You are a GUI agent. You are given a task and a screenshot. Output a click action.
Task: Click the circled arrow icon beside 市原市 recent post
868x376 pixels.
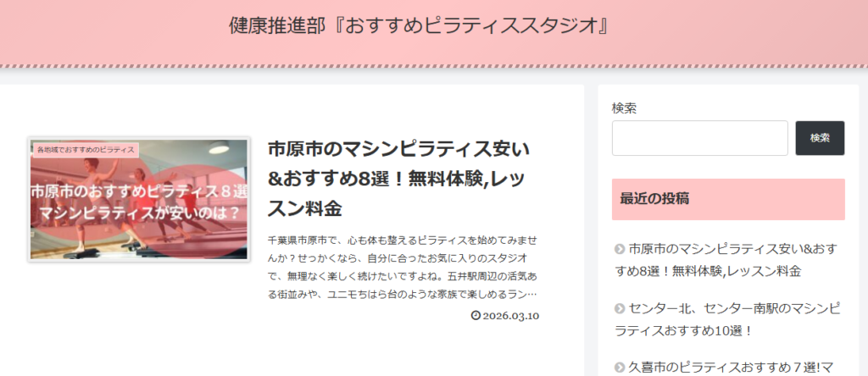(x=620, y=249)
